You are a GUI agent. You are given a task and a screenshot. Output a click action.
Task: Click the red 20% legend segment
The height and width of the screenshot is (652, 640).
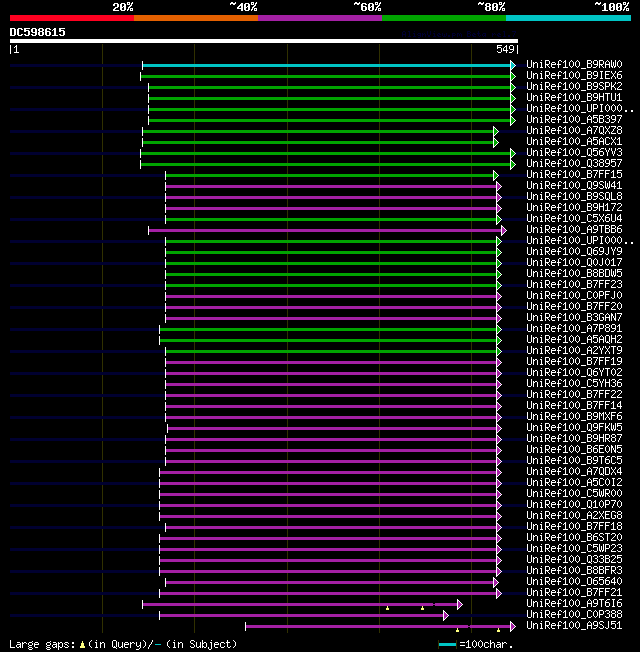click(72, 18)
